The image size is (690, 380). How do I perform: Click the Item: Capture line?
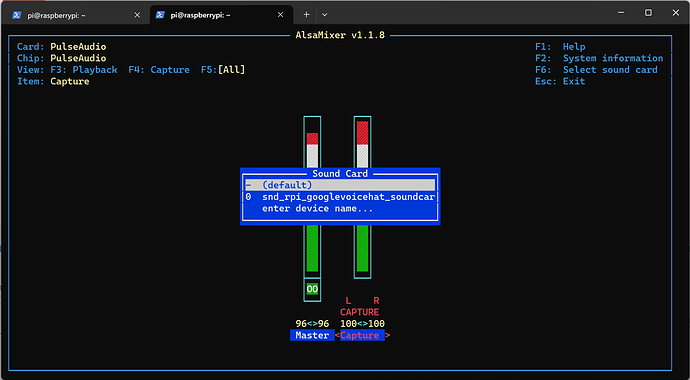tap(53, 81)
